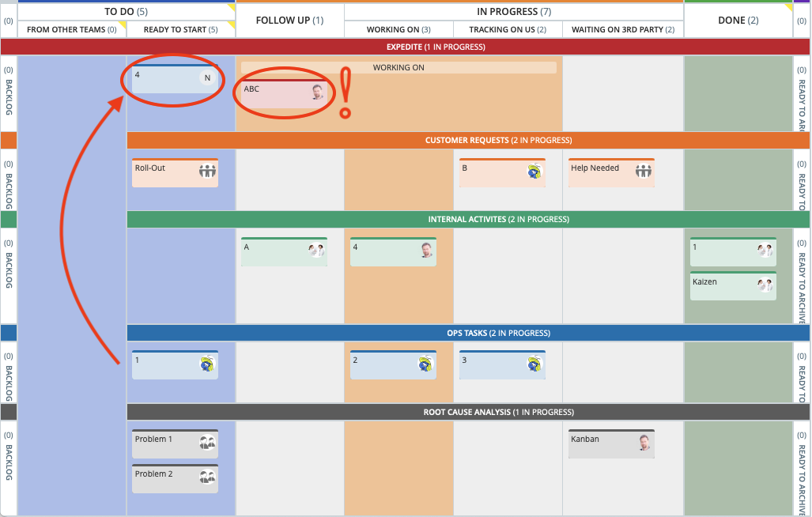Click the team icon on Problem 2 card
812x517 pixels.
(x=207, y=477)
